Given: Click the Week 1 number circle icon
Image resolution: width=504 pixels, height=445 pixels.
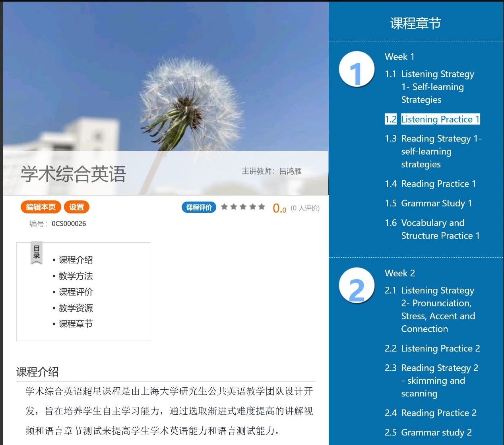Looking at the screenshot, I should (x=357, y=70).
